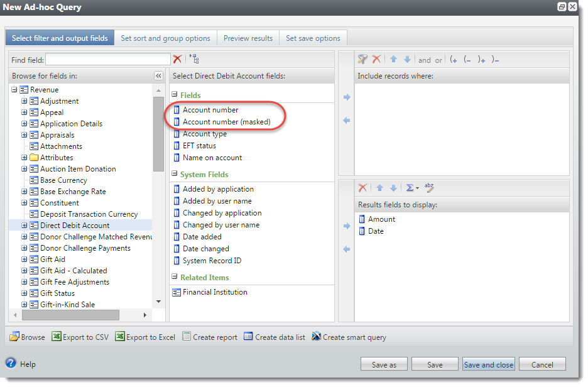Image resolution: width=588 pixels, height=387 pixels.
Task: Select Financial Institution related item
Action: point(215,292)
